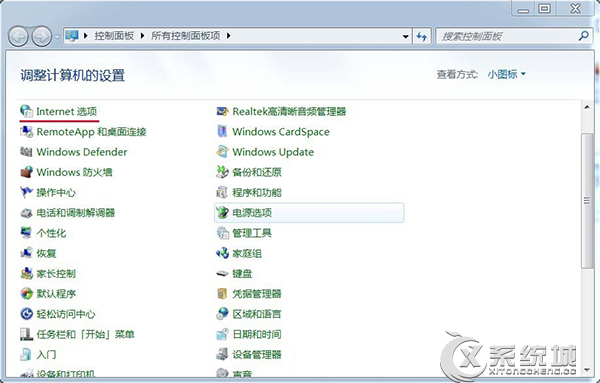Viewport: 600px width, 383px height.
Task: Expand the arrow after 所有控制面板项 in the path
Action: tap(228, 36)
